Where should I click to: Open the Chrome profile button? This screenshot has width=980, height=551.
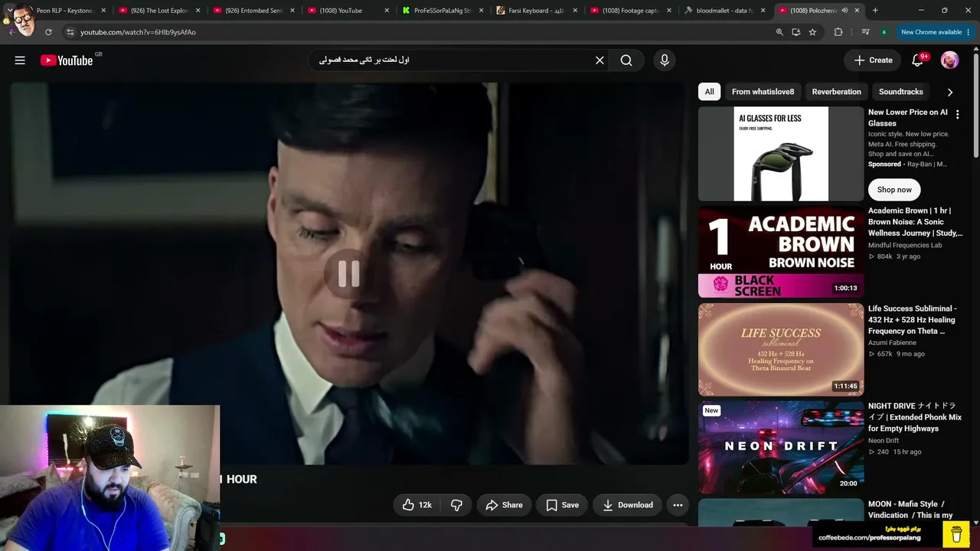click(884, 32)
